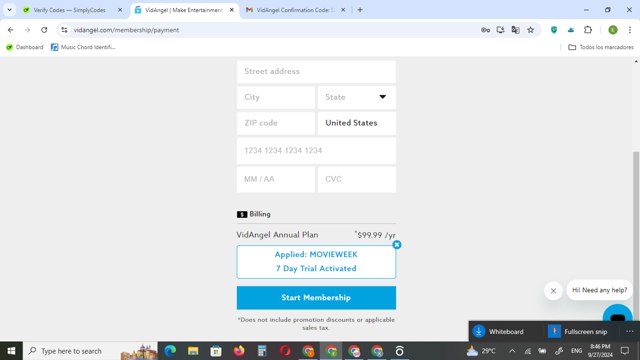This screenshot has height=360, width=640.
Task: Click the browser forward arrow
Action: tap(27, 30)
